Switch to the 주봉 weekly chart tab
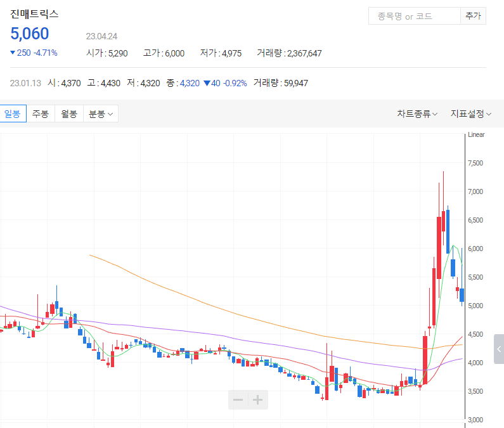This screenshot has height=428, width=504. tap(41, 113)
